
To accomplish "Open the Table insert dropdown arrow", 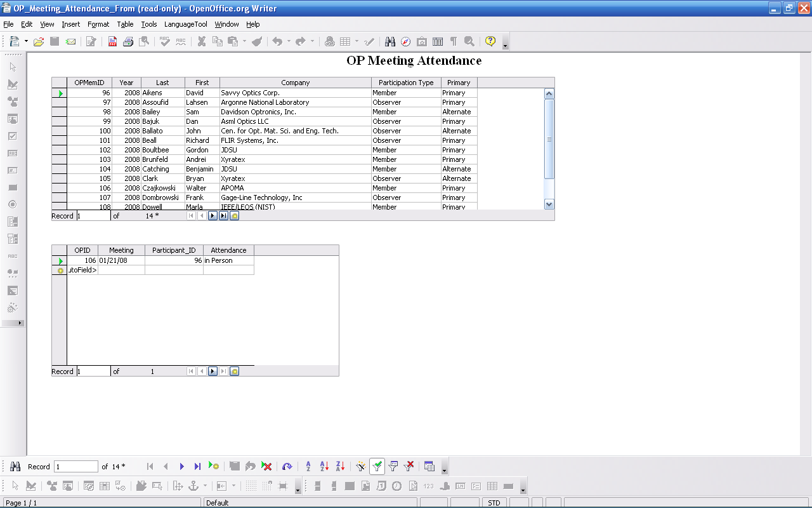I will [357, 42].
